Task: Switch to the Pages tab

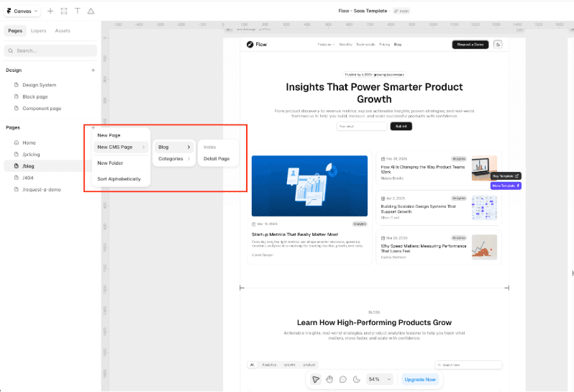Action: 15,31
